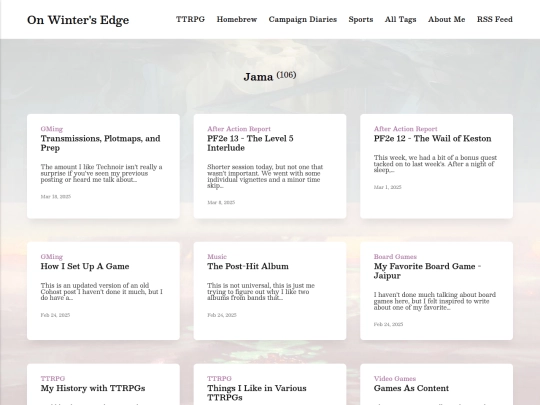The height and width of the screenshot is (405, 540).
Task: Click excerpt starting 'The amount I like Technoir'
Action: tap(101, 173)
